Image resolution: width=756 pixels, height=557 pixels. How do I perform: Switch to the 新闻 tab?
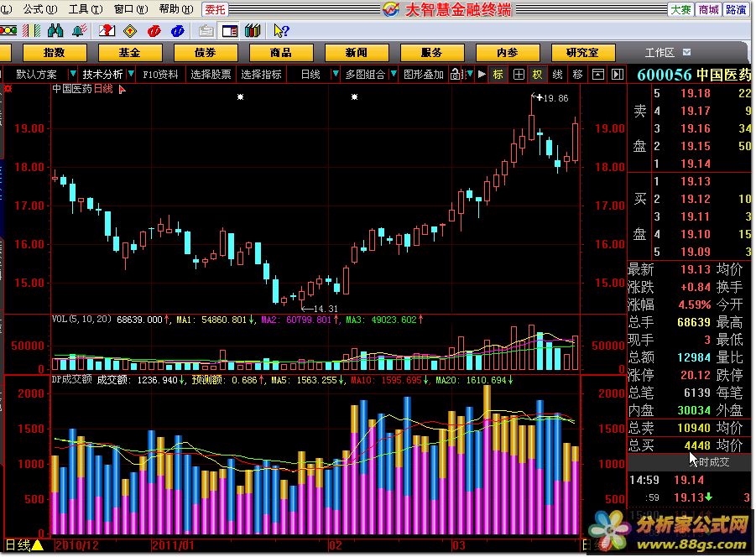point(357,53)
